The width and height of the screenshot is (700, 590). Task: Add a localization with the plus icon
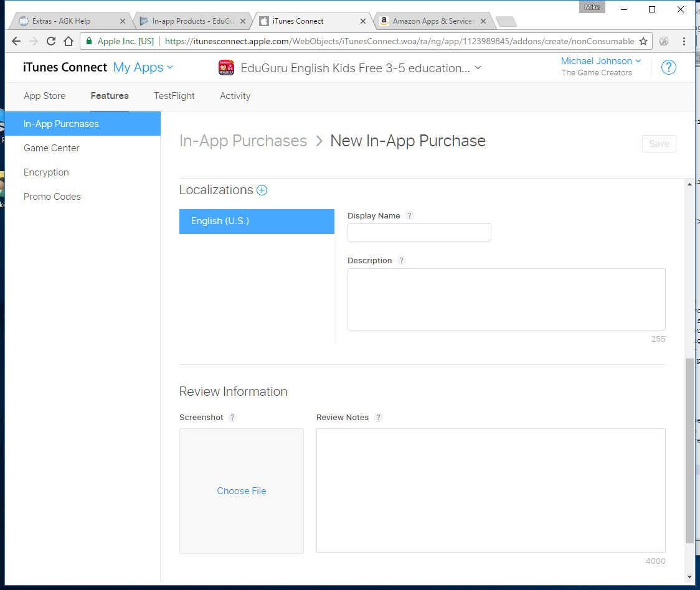pos(262,190)
